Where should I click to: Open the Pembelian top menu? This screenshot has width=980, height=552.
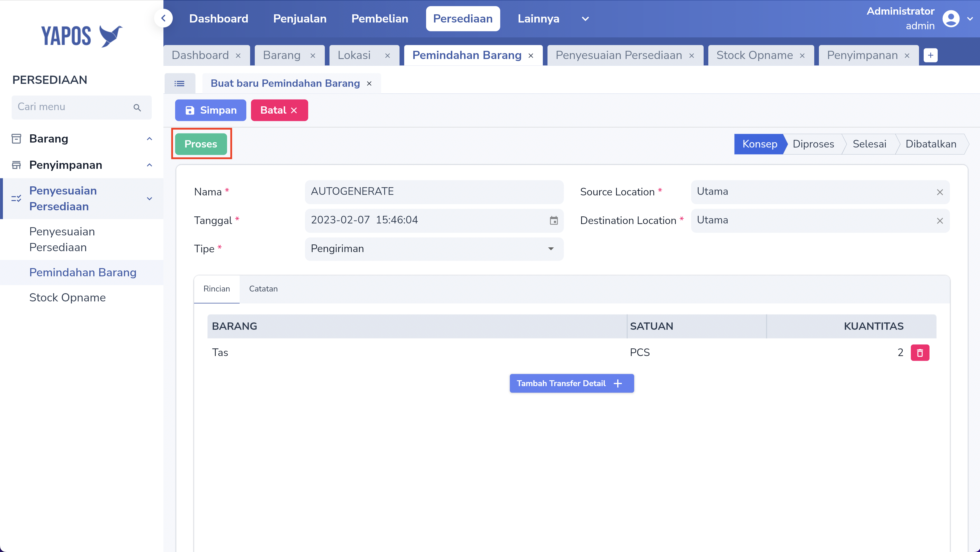(380, 19)
